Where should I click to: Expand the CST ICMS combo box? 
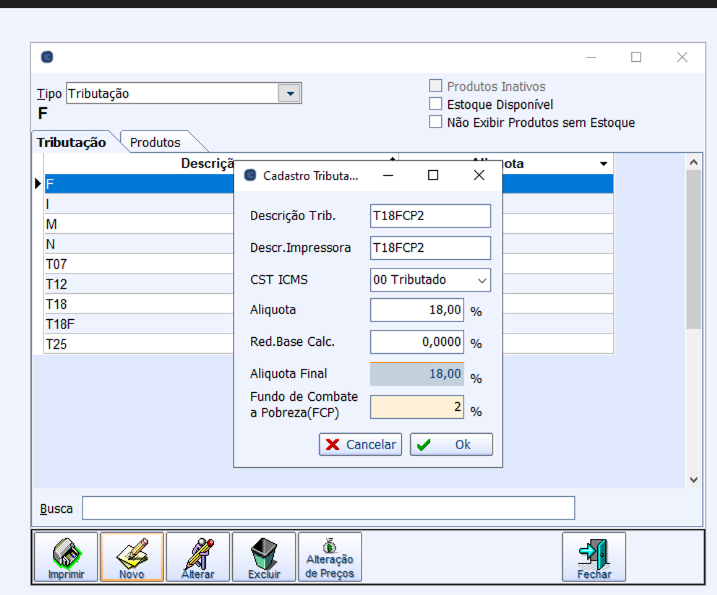point(481,280)
